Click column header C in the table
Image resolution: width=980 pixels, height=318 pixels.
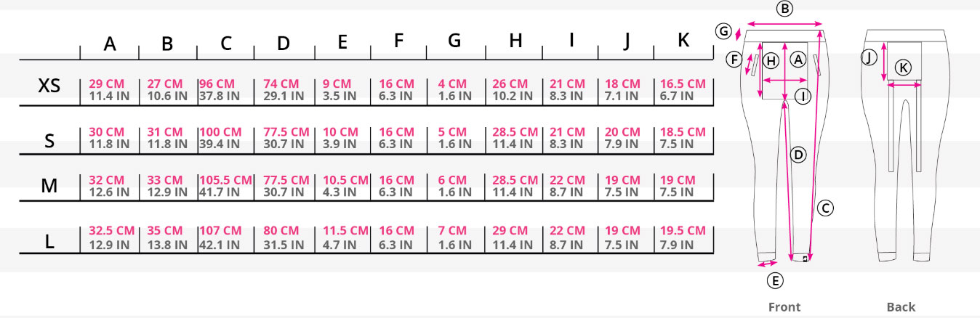[x=226, y=44]
